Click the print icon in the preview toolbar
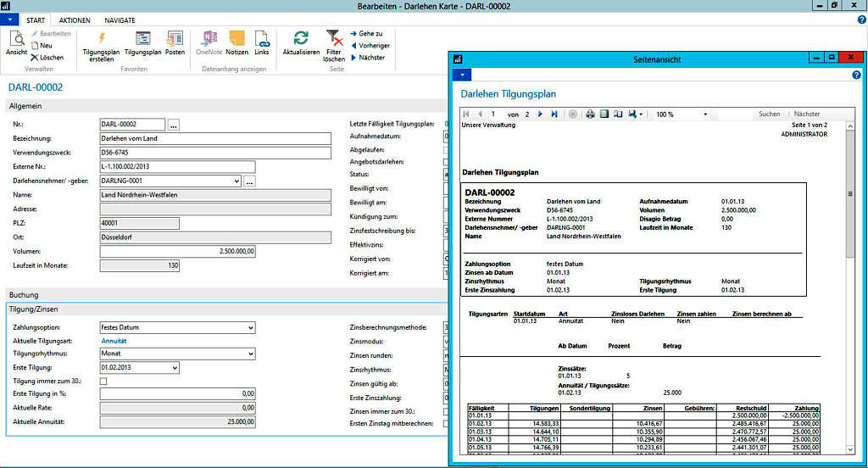The height and width of the screenshot is (468, 868). 591,114
